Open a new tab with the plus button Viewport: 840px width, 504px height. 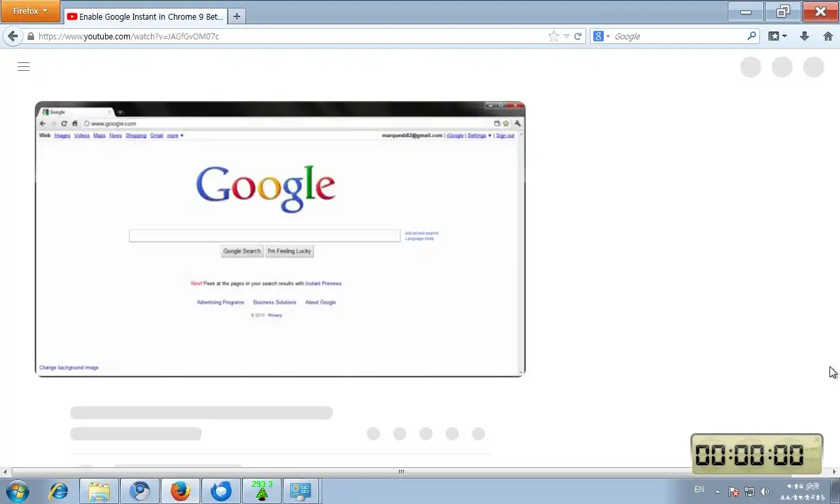pyautogui.click(x=237, y=16)
